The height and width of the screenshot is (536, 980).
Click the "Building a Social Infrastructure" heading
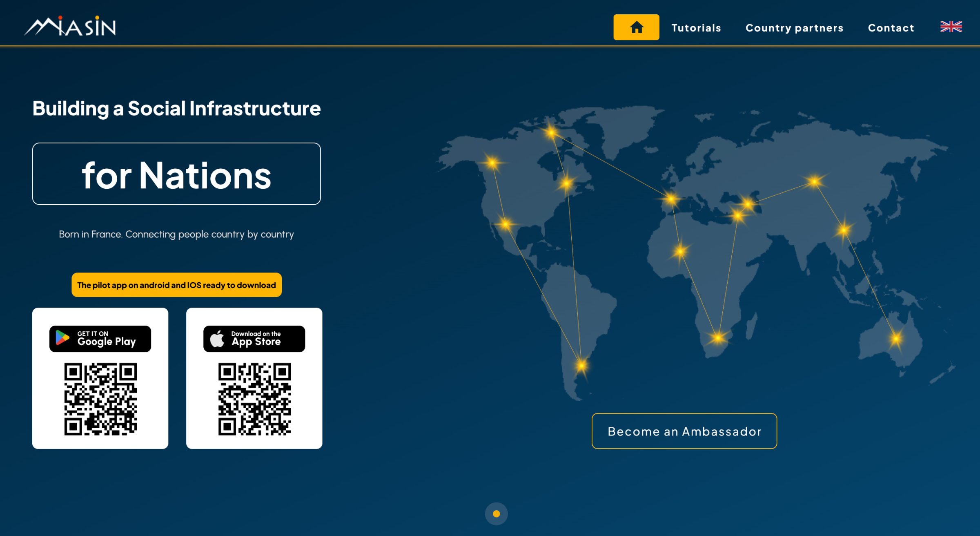176,108
